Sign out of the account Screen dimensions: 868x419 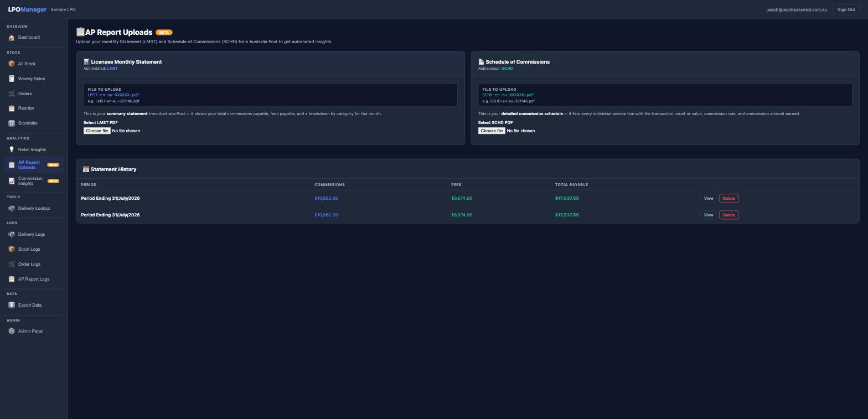tap(846, 9)
